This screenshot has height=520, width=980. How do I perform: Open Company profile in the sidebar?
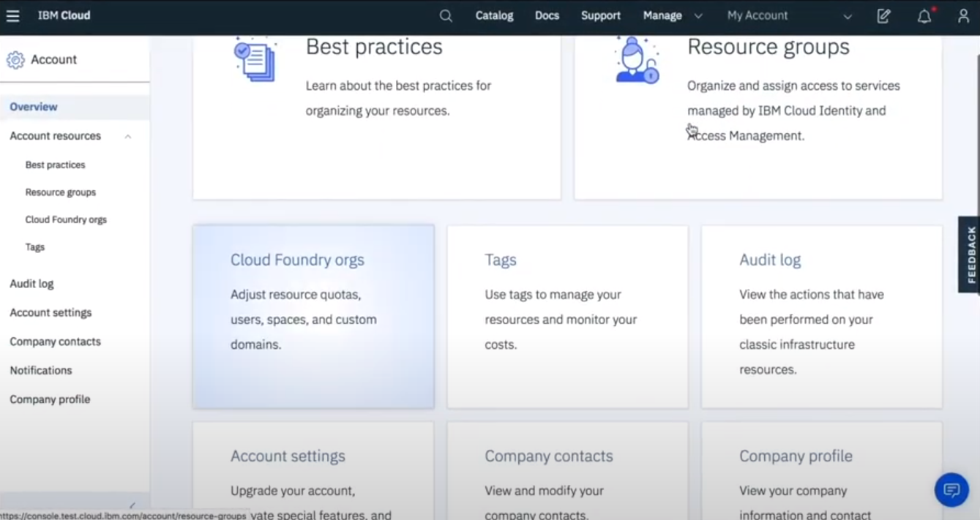pyautogui.click(x=50, y=399)
